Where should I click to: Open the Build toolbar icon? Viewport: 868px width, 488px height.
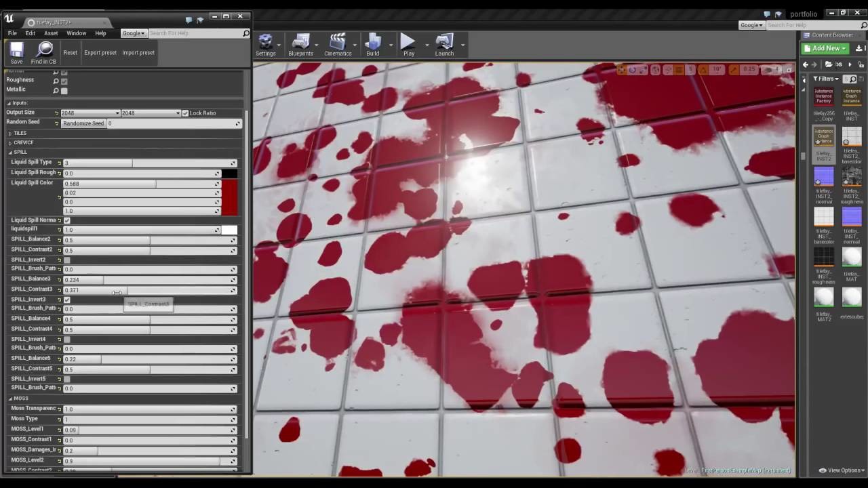pos(373,42)
